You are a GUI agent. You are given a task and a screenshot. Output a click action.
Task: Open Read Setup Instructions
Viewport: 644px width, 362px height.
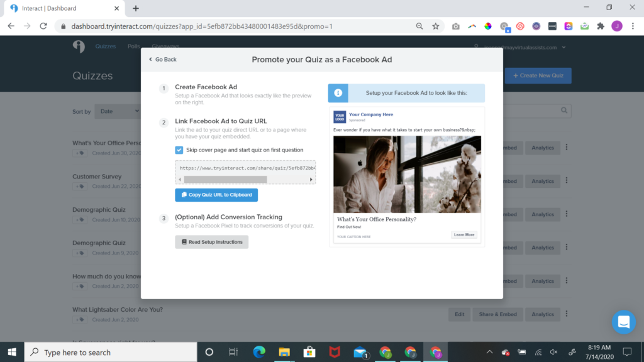pyautogui.click(x=211, y=242)
